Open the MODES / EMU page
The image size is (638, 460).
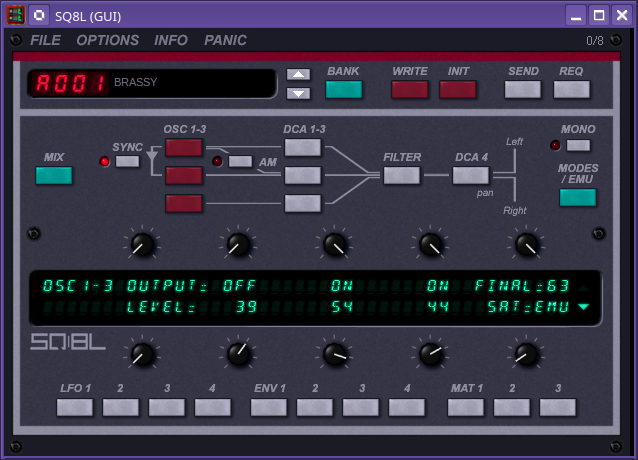(x=578, y=198)
